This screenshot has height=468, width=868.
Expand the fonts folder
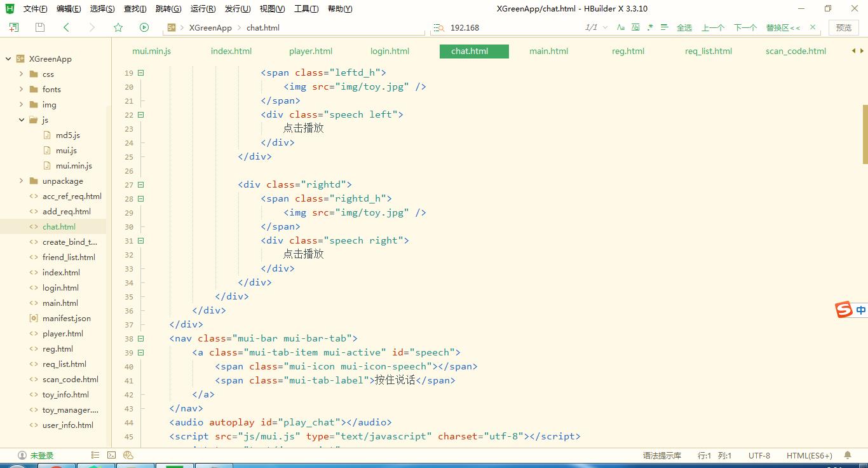(22, 89)
